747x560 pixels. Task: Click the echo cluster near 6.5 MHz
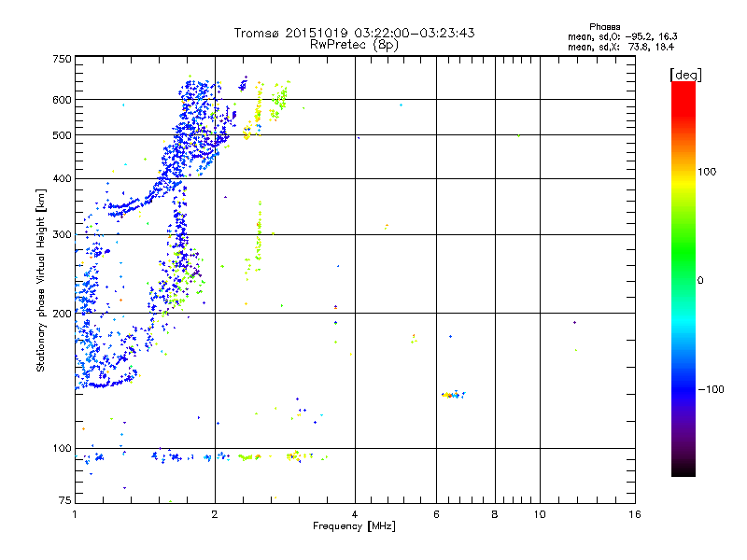[454, 394]
